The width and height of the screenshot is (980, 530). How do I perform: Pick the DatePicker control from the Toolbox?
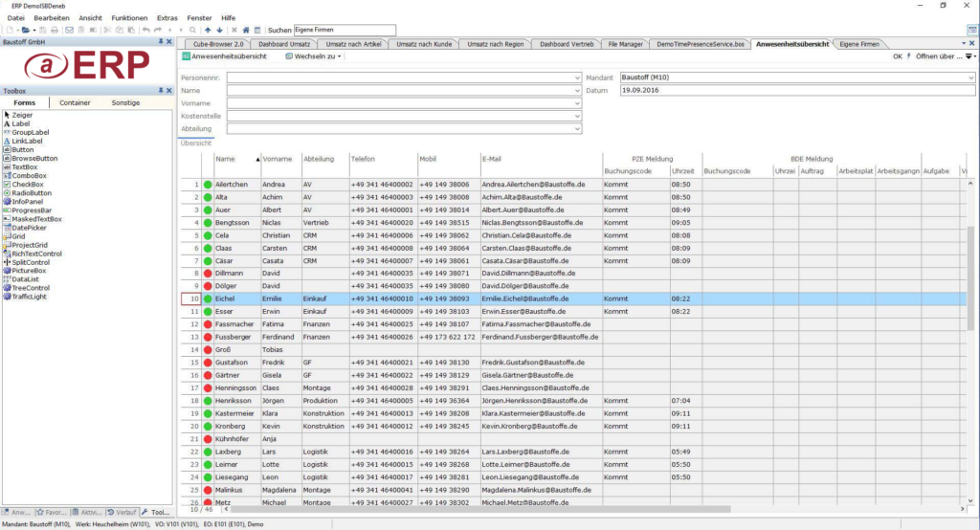[x=33, y=227]
